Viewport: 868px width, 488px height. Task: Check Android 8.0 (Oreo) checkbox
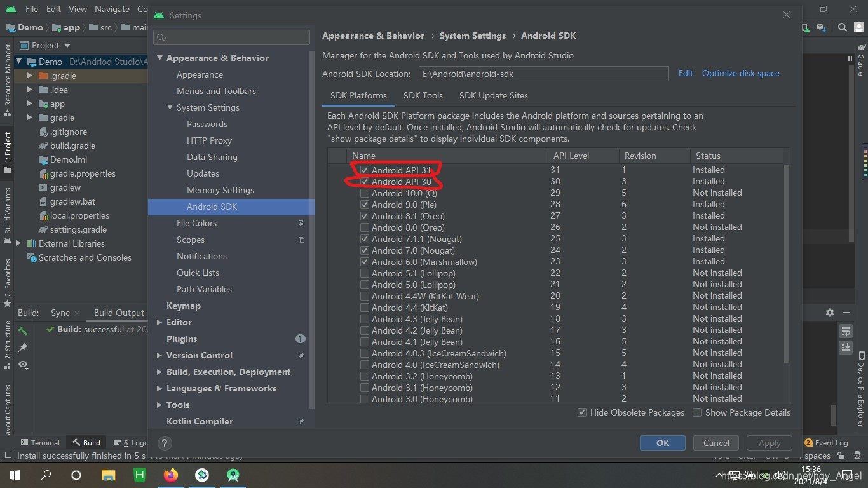tap(365, 227)
